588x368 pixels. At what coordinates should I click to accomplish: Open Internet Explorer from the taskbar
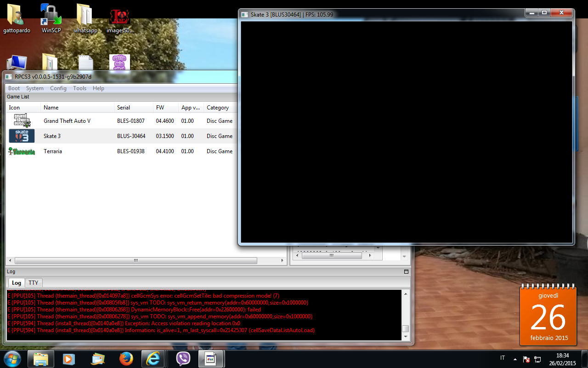tap(154, 359)
